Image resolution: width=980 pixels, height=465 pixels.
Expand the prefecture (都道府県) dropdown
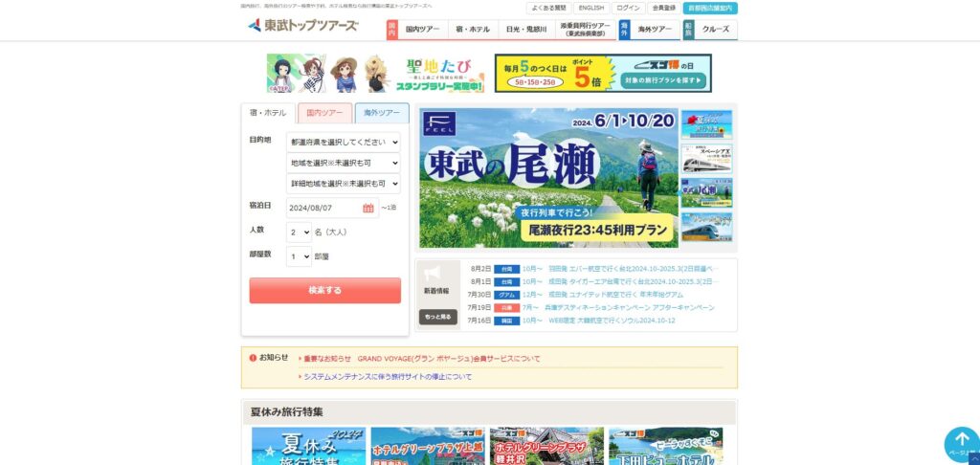click(344, 142)
